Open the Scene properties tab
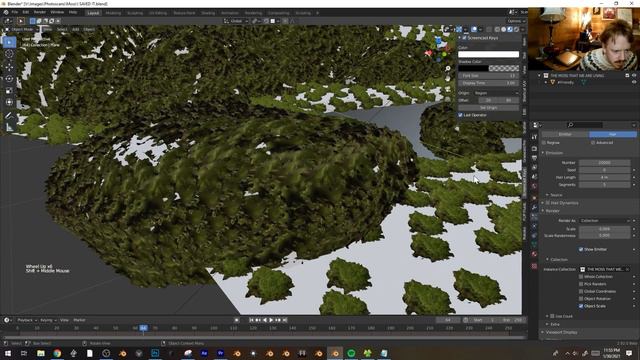Image resolution: width=640 pixels, height=360 pixels. [534, 177]
